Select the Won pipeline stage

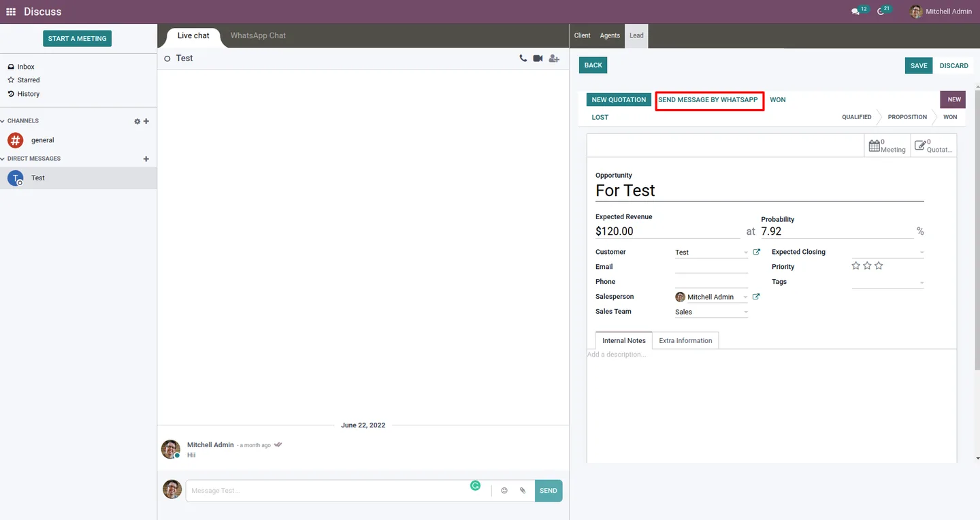tap(950, 117)
